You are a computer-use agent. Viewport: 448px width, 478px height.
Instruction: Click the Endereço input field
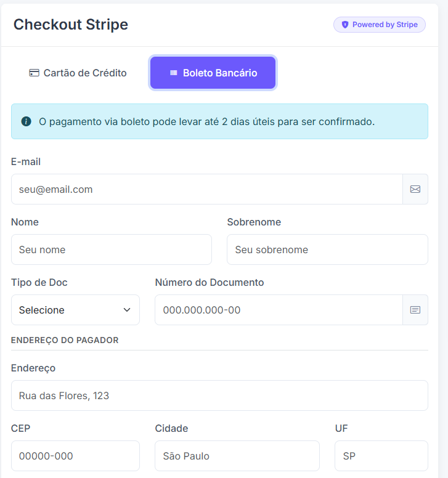219,395
